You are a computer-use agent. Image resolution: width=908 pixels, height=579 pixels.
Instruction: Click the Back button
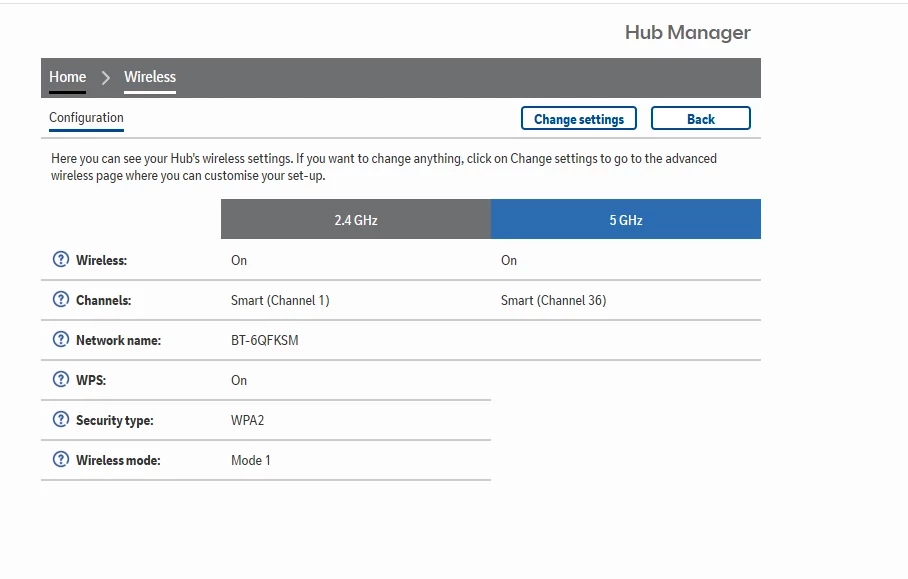pos(700,119)
